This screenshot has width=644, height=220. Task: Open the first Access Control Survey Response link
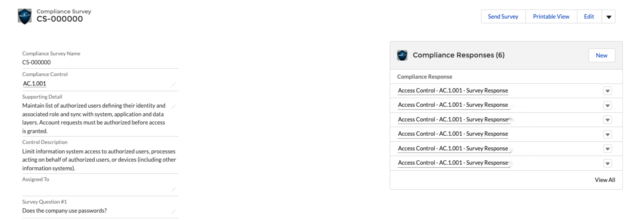[x=453, y=91]
